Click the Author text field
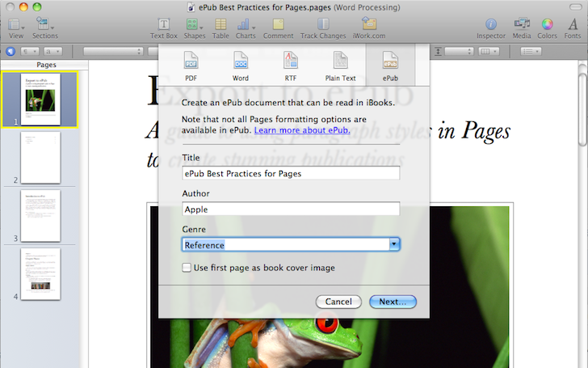Image resolution: width=588 pixels, height=368 pixels. pos(291,209)
